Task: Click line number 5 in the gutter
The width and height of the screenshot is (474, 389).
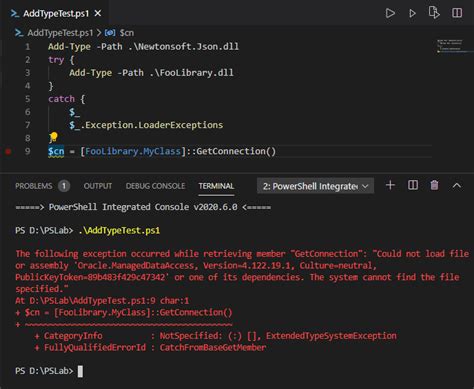Action: [28, 99]
